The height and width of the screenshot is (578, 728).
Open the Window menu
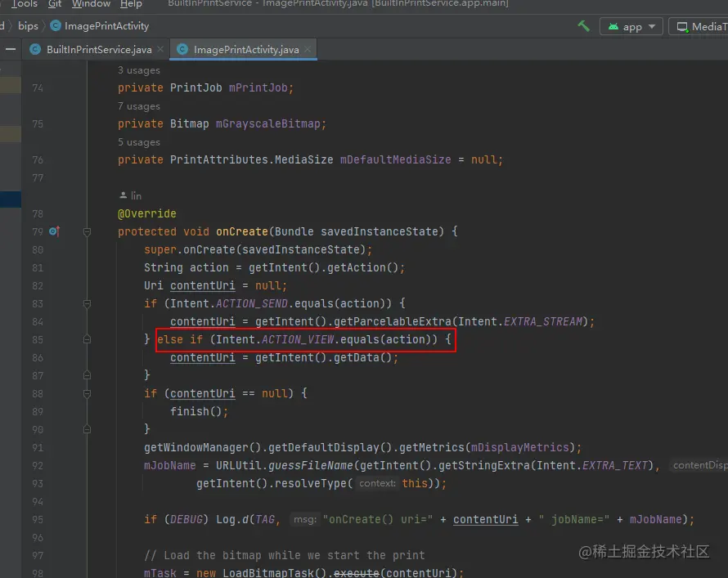(x=91, y=4)
